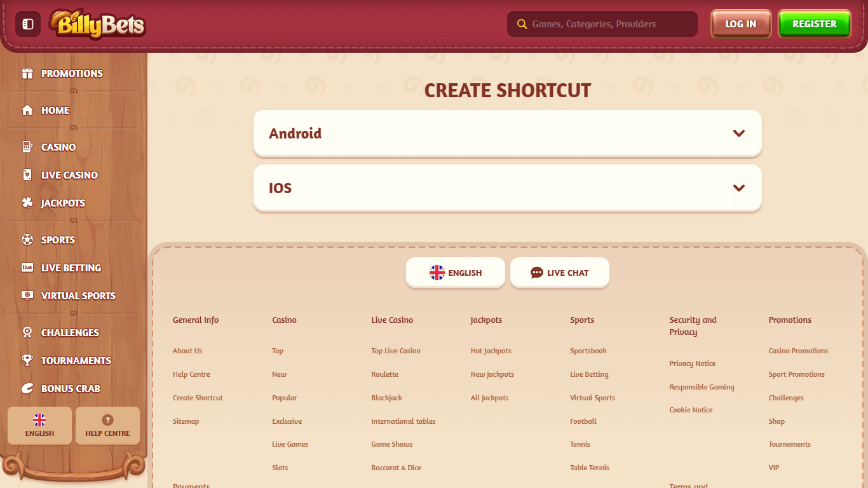Click the sidebar English flag icon

point(39,420)
